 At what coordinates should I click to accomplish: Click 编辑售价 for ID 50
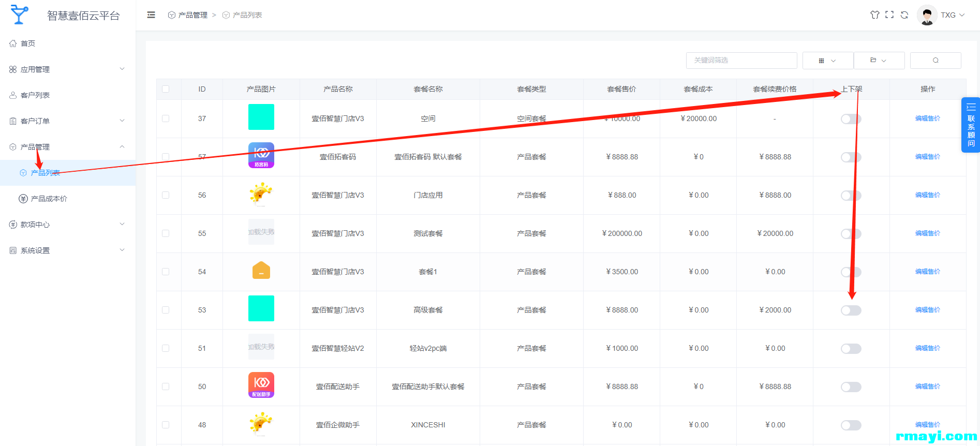(x=928, y=386)
